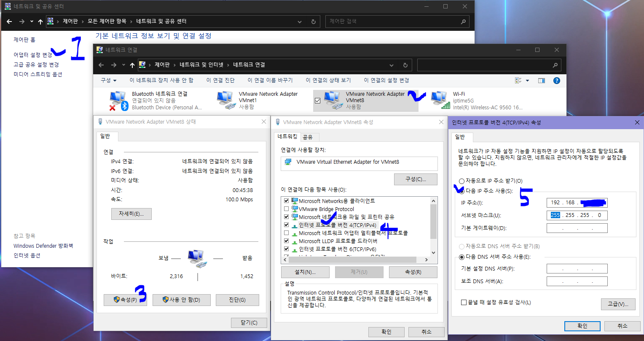
Task: Click VMware Virtual Ethernet Adapter device icon
Action: click(288, 162)
